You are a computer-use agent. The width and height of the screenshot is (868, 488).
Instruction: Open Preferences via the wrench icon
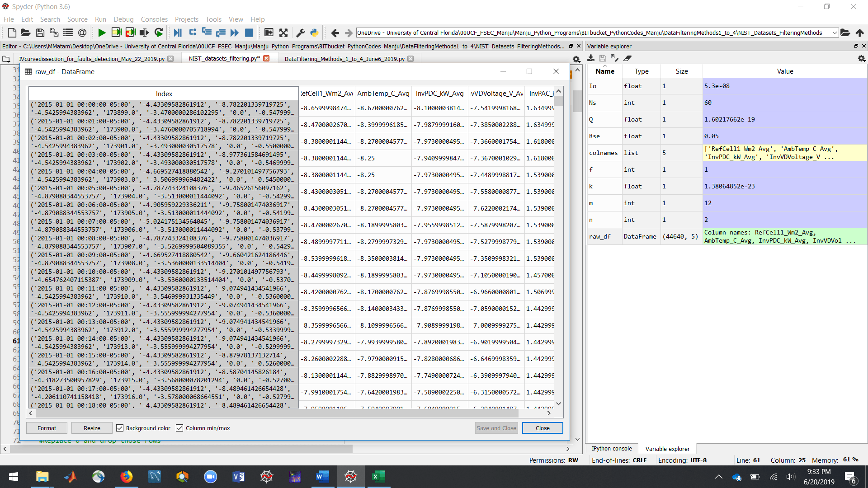point(300,33)
